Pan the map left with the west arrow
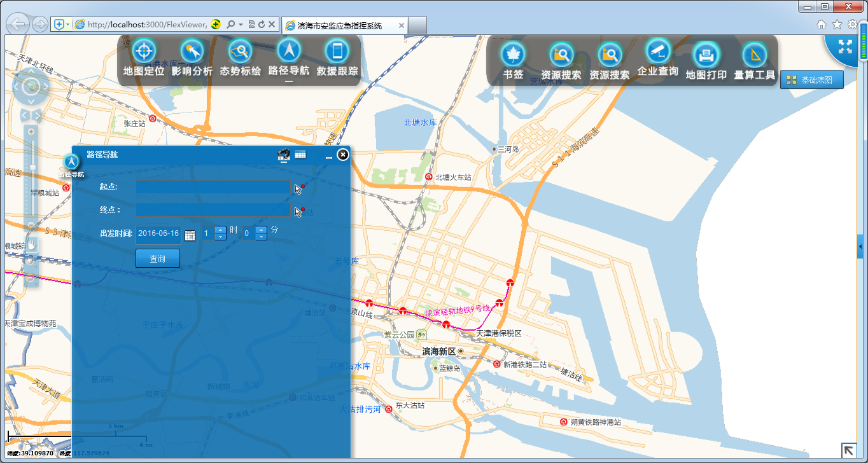The width and height of the screenshot is (868, 463). pyautogui.click(x=17, y=86)
